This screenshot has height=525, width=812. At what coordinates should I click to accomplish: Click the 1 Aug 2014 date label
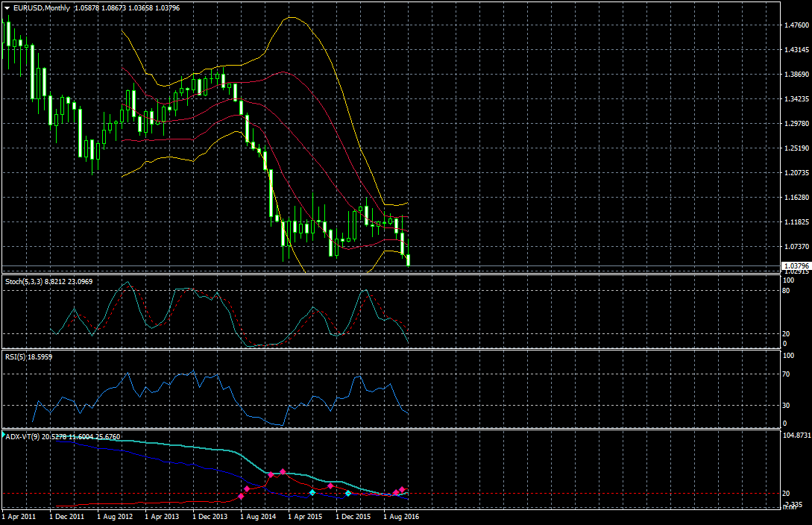[258, 515]
